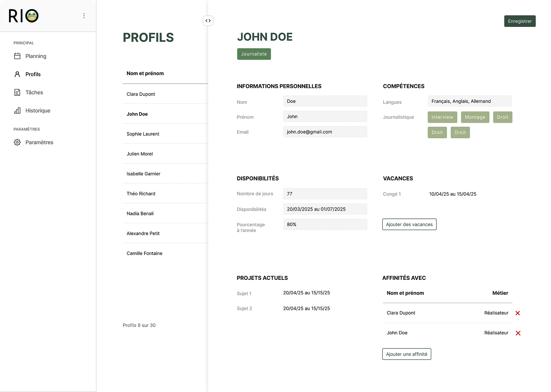Open the three-dot sidebar menu
Image resolution: width=551 pixels, height=392 pixels.
pyautogui.click(x=84, y=16)
